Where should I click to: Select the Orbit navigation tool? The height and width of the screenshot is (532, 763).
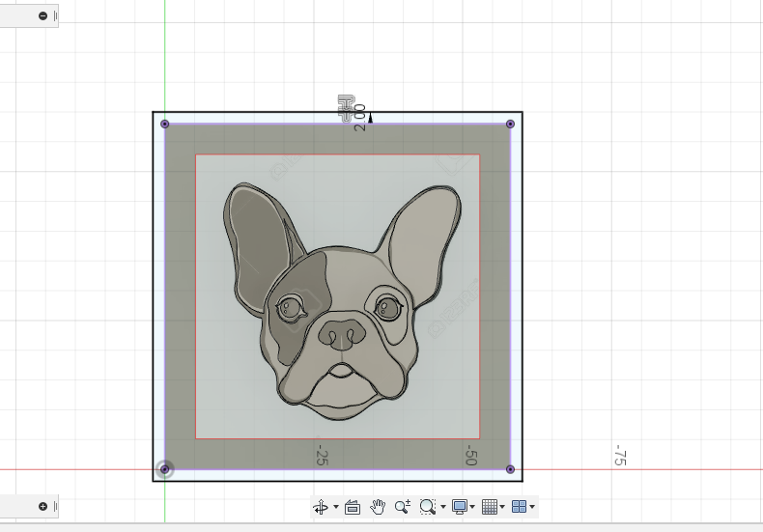coord(321,507)
